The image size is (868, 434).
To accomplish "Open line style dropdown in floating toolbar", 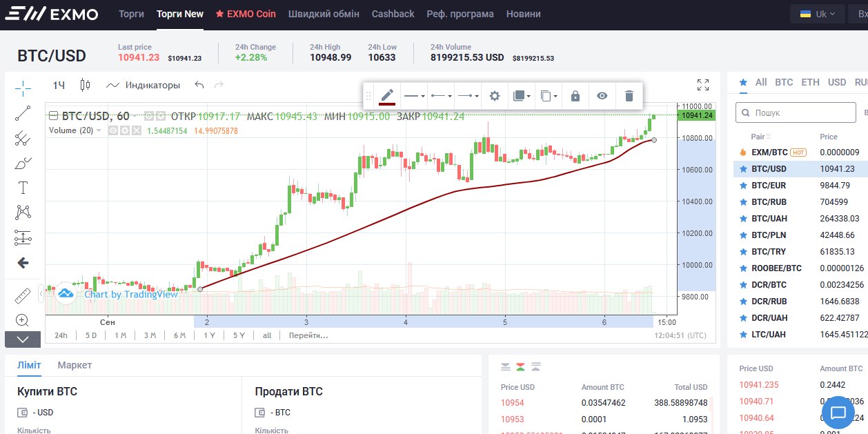I will tap(414, 96).
